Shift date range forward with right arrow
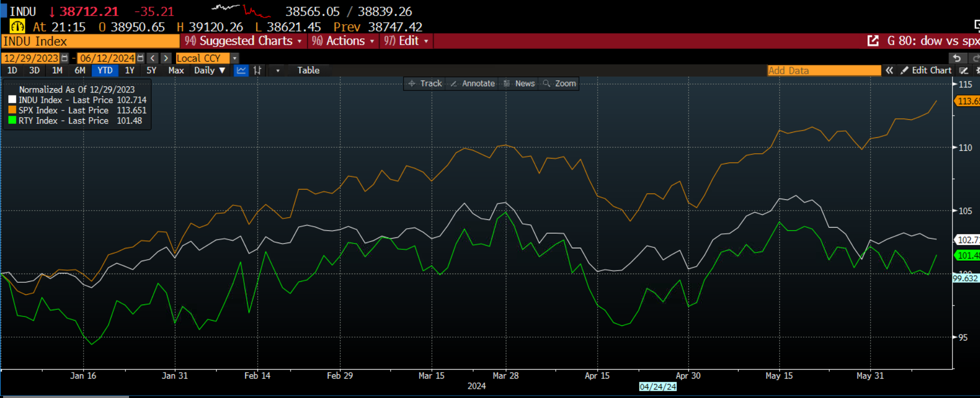The height and width of the screenshot is (398, 980). (x=166, y=58)
